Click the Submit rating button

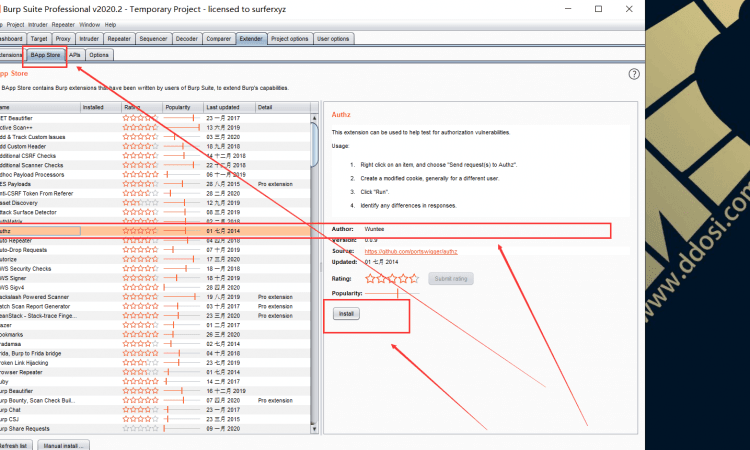451,278
